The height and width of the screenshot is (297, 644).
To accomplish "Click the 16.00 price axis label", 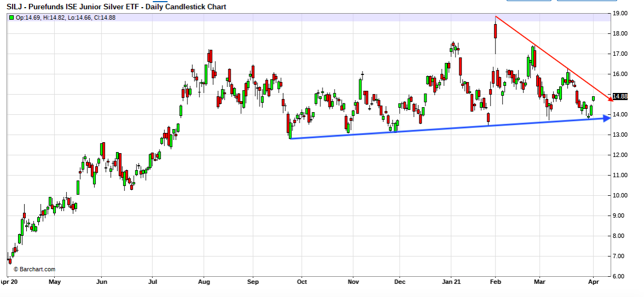I will (x=620, y=74).
